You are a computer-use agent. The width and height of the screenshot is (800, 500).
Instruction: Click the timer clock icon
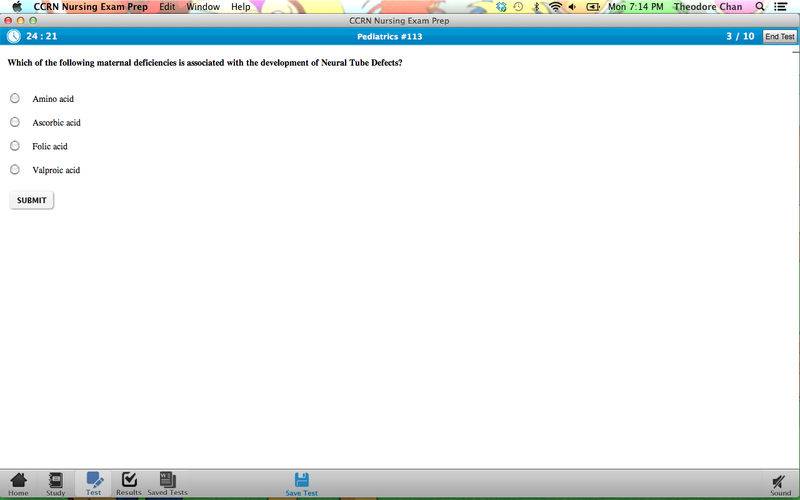14,36
